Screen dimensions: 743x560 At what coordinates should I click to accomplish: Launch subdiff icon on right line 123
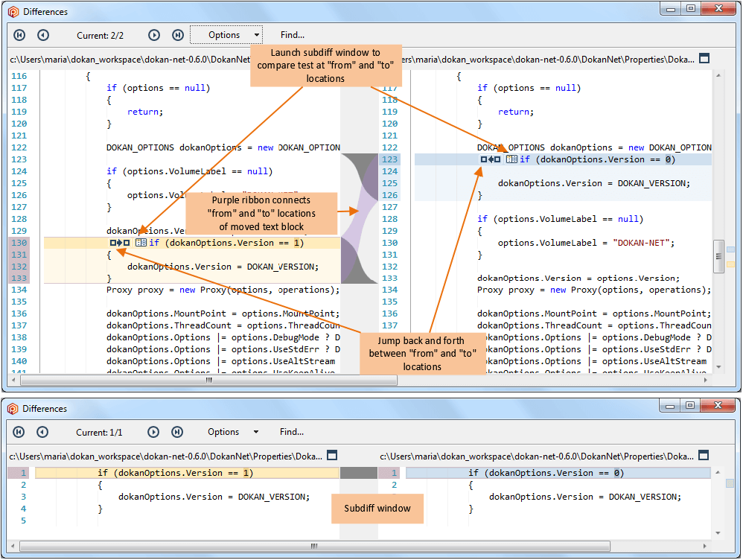[511, 159]
